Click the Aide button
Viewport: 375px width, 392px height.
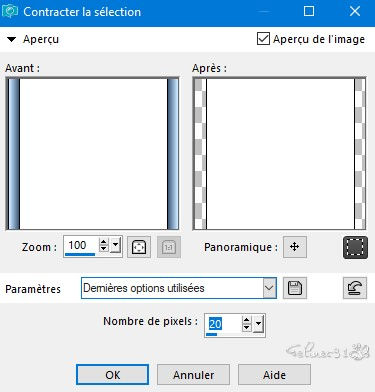274,375
